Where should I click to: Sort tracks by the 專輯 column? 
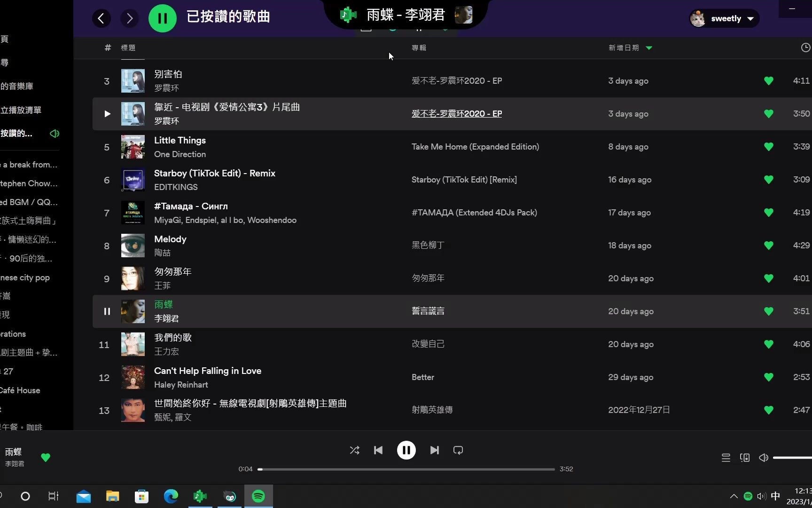(418, 48)
